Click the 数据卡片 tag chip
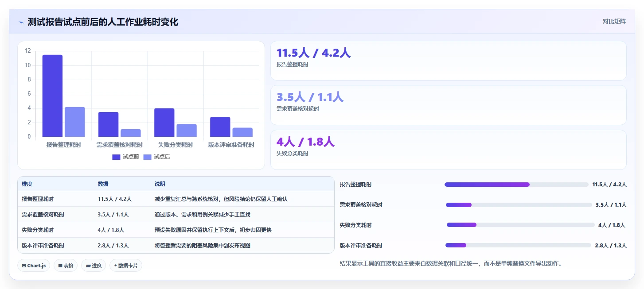 [126, 266]
